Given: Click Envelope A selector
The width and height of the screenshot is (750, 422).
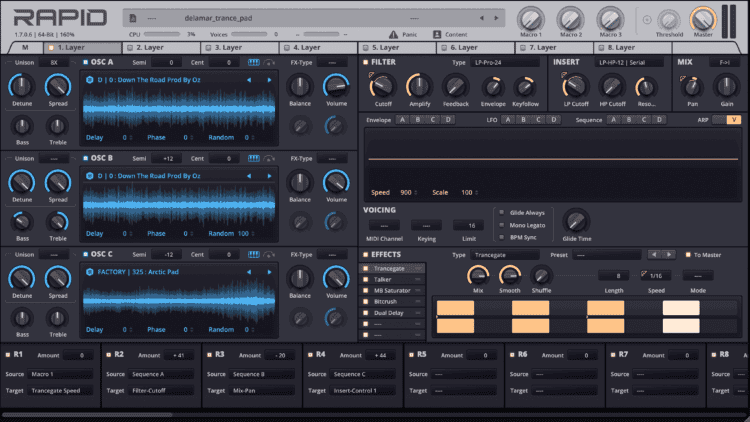Looking at the screenshot, I should [402, 120].
